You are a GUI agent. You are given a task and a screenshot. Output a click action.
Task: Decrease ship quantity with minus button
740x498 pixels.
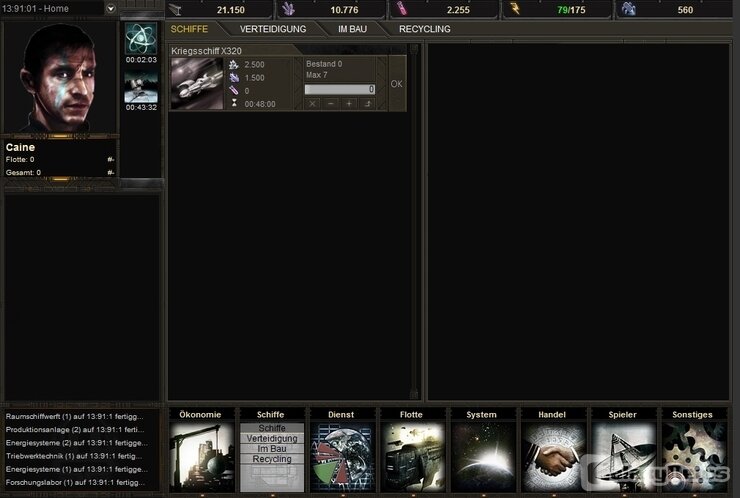click(x=331, y=103)
